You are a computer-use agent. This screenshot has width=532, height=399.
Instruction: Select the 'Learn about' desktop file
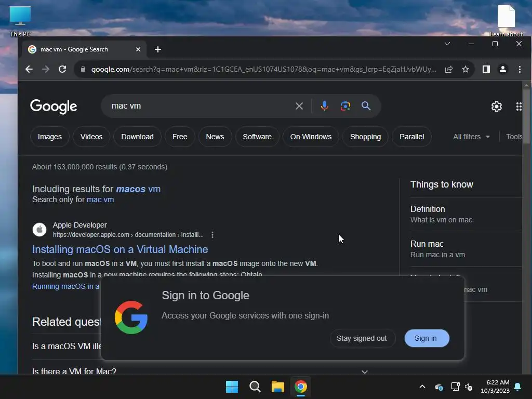tap(506, 20)
